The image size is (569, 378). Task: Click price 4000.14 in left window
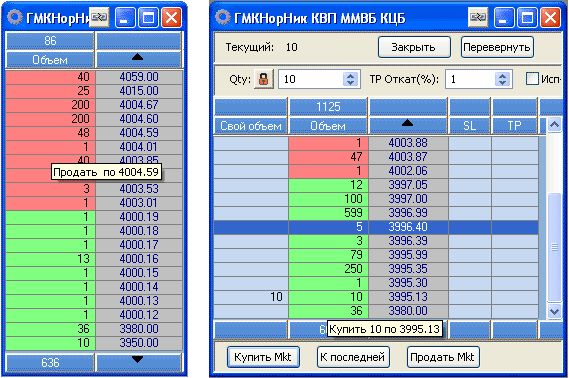139,287
